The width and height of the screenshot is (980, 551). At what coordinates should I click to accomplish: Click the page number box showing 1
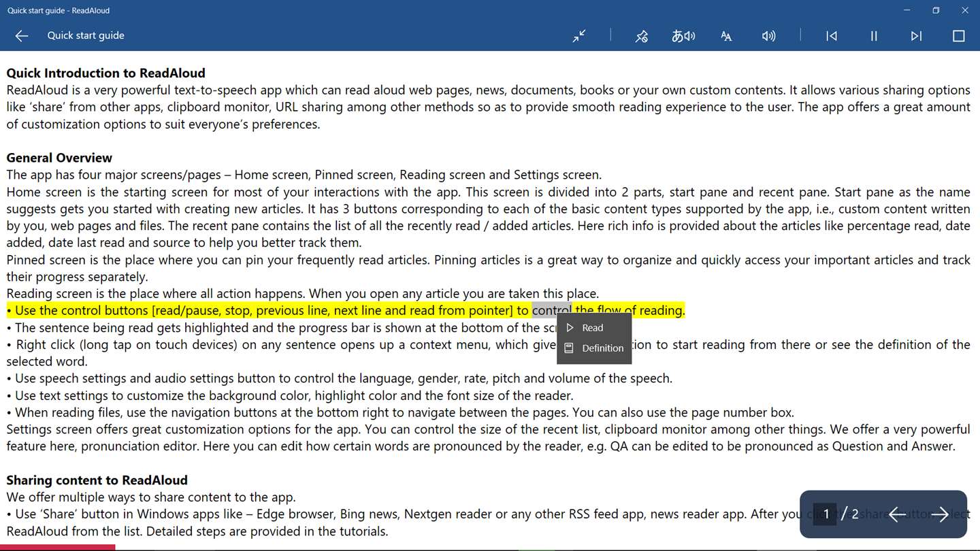(826, 514)
